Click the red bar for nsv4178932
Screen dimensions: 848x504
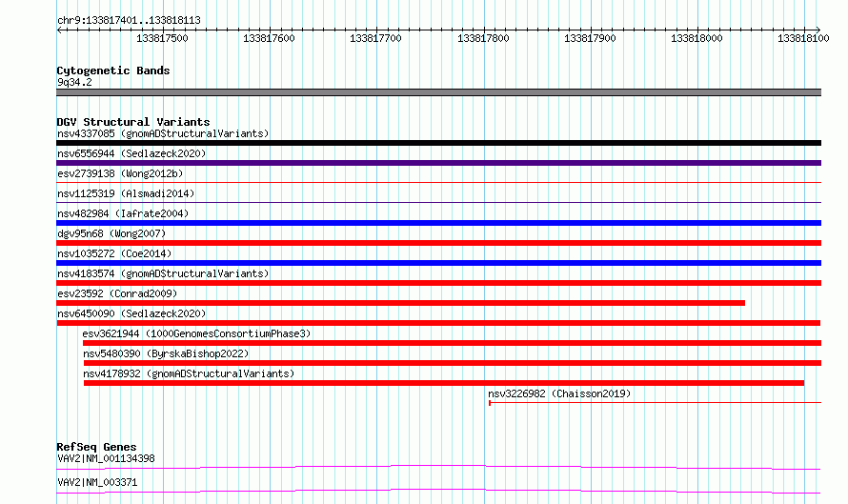coord(444,383)
